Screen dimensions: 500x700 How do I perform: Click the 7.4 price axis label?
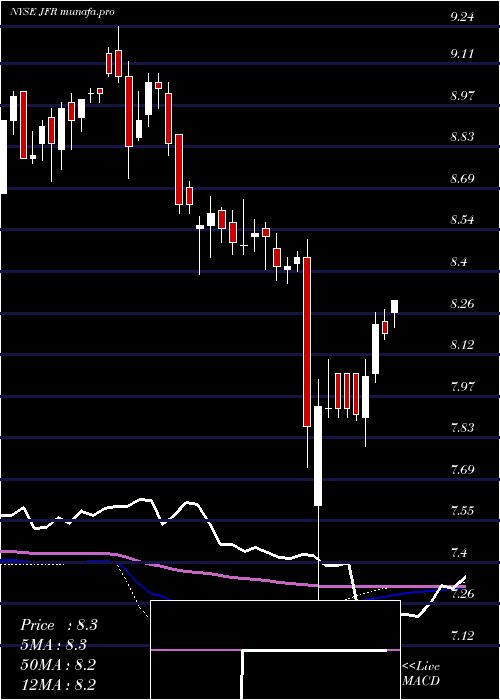click(x=458, y=552)
